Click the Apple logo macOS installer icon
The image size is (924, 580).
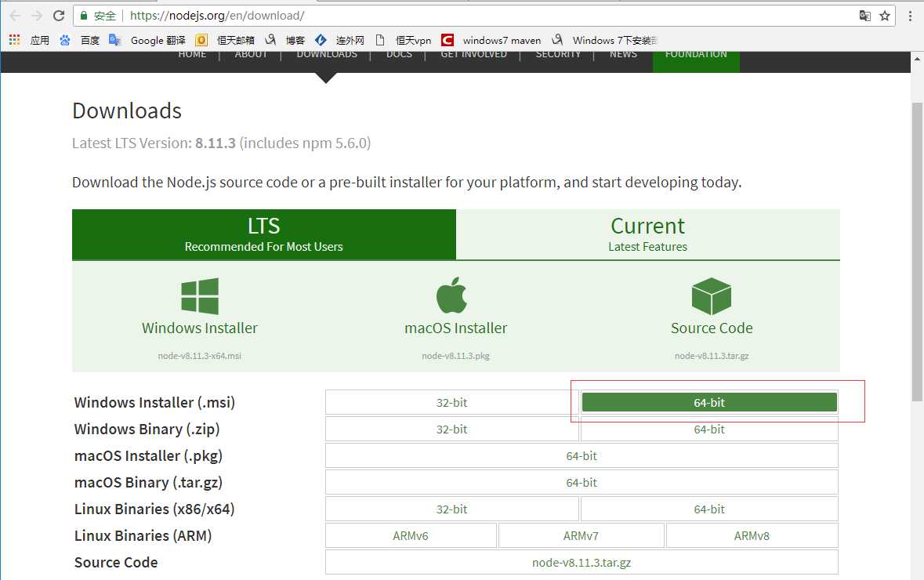click(x=452, y=295)
